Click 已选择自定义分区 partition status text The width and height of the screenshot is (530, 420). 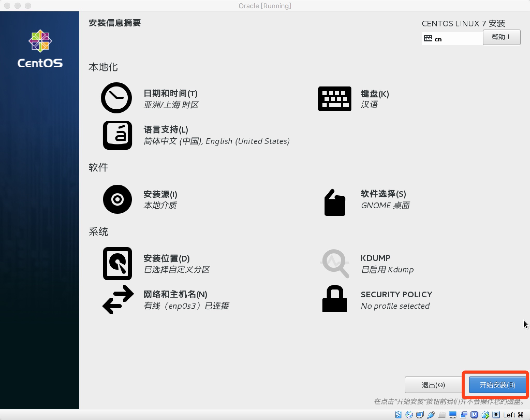click(177, 269)
